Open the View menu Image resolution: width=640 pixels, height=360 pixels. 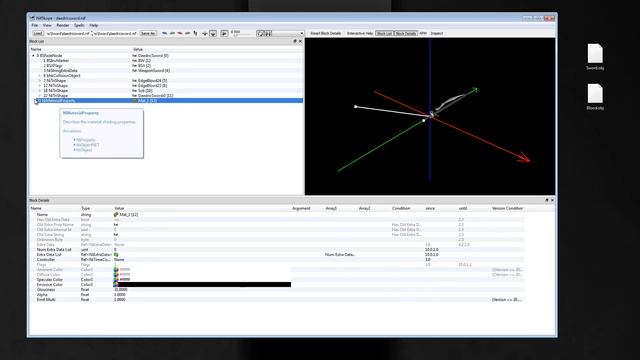pyautogui.click(x=47, y=25)
